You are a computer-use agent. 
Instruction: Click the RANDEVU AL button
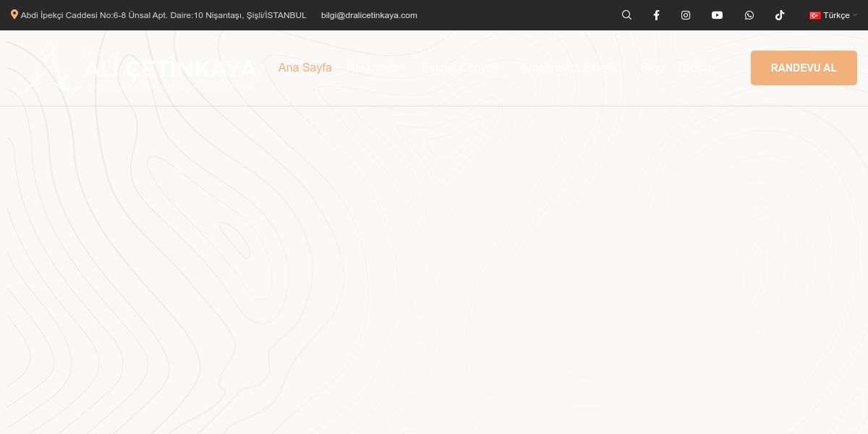point(804,68)
